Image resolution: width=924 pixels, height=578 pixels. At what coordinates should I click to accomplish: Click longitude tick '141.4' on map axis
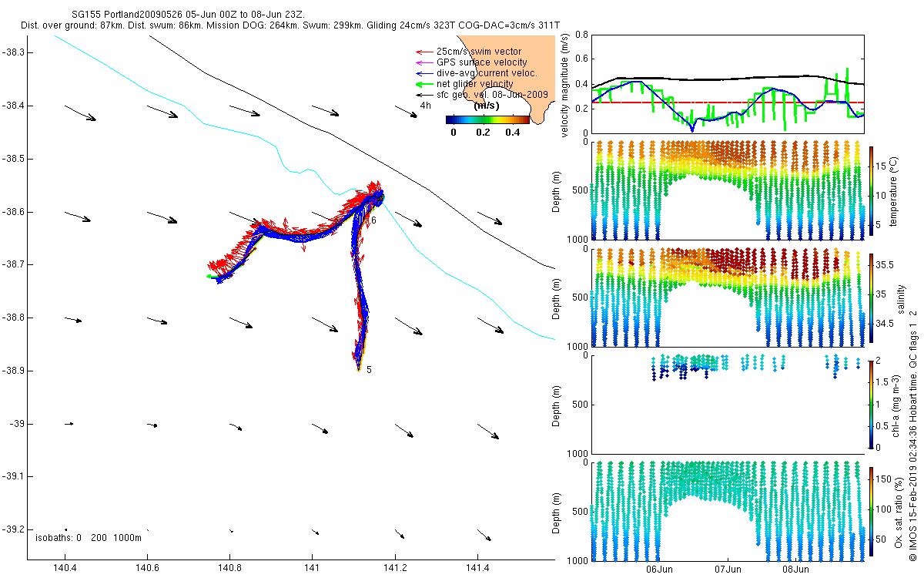(x=477, y=569)
